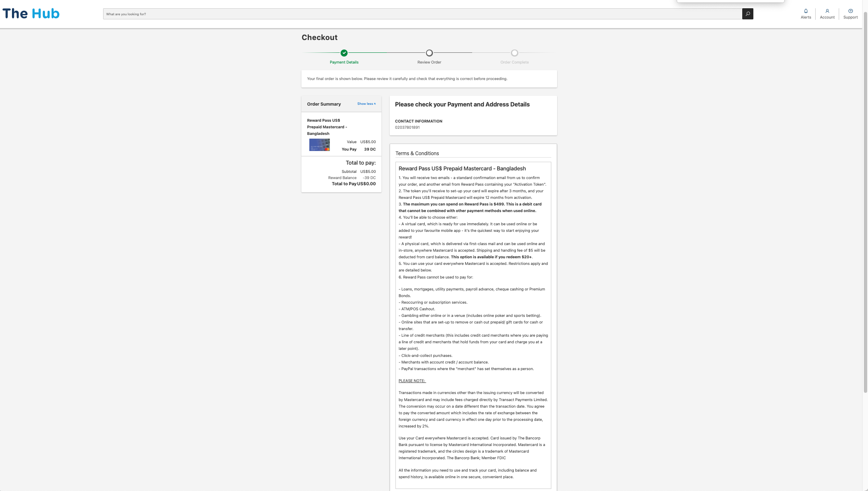Viewport: 868px width, 491px height.
Task: Click the bold 'maximum you can spend' clause
Action: pyautogui.click(x=470, y=208)
